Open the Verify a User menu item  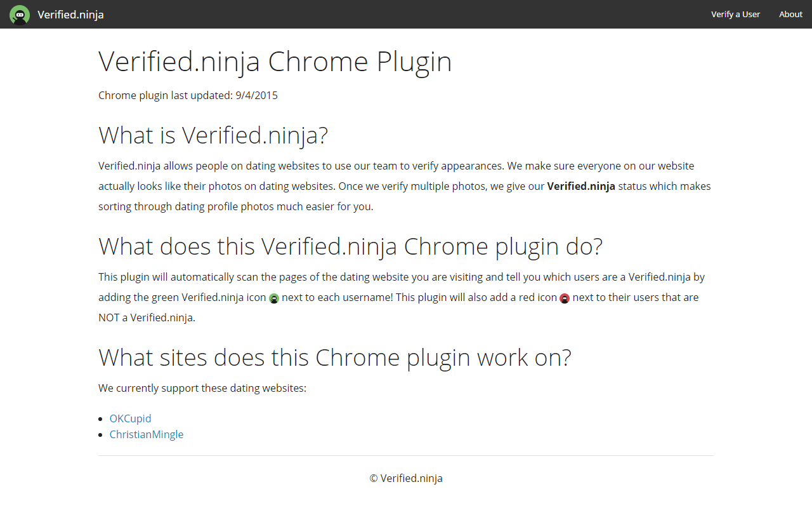[x=735, y=15]
